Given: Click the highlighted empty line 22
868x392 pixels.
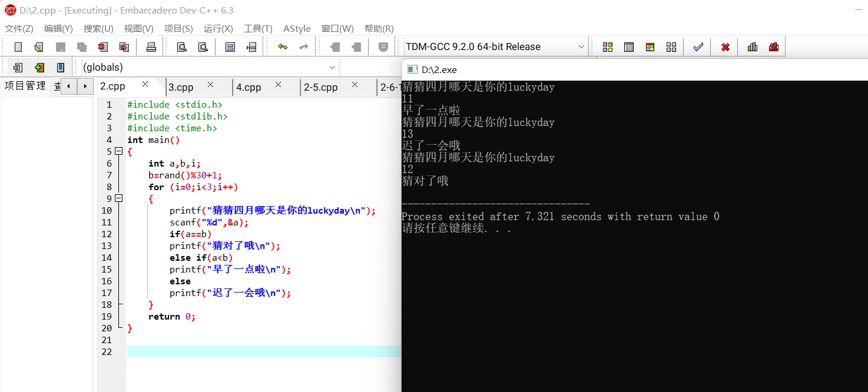Looking at the screenshot, I should (264, 351).
